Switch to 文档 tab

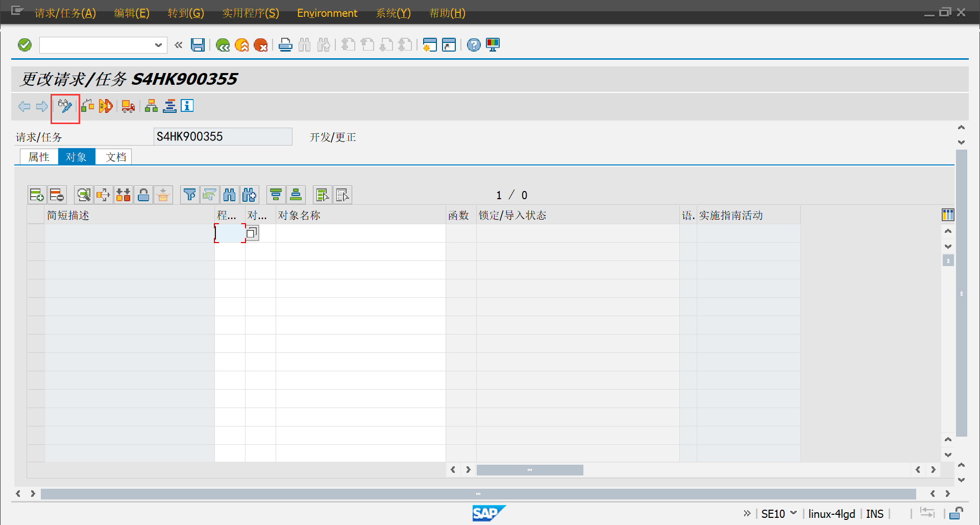pyautogui.click(x=114, y=157)
